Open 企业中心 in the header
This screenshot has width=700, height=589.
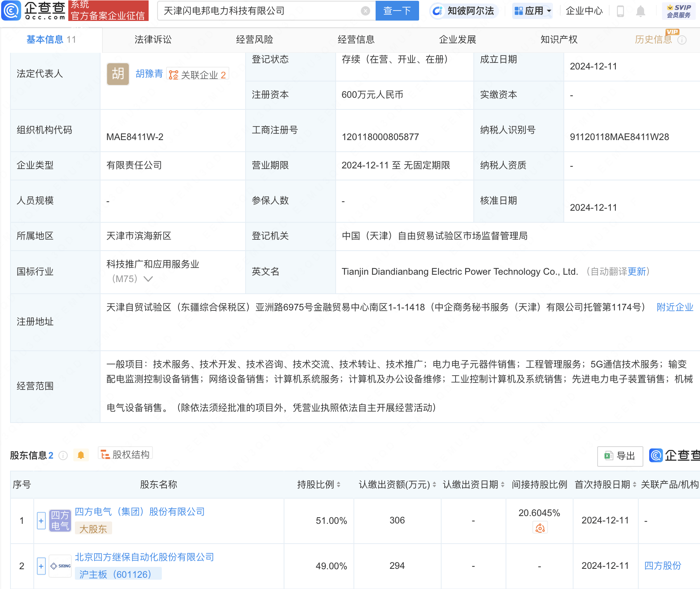584,11
